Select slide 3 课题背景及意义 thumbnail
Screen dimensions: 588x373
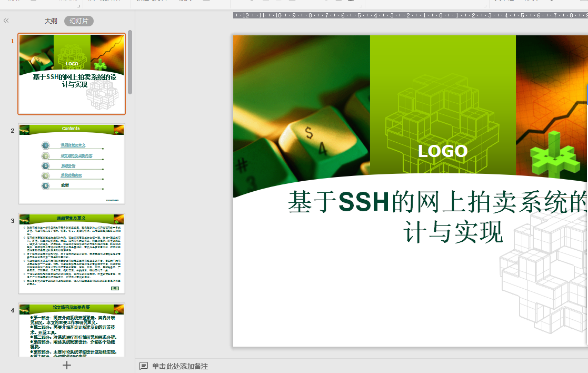point(72,253)
